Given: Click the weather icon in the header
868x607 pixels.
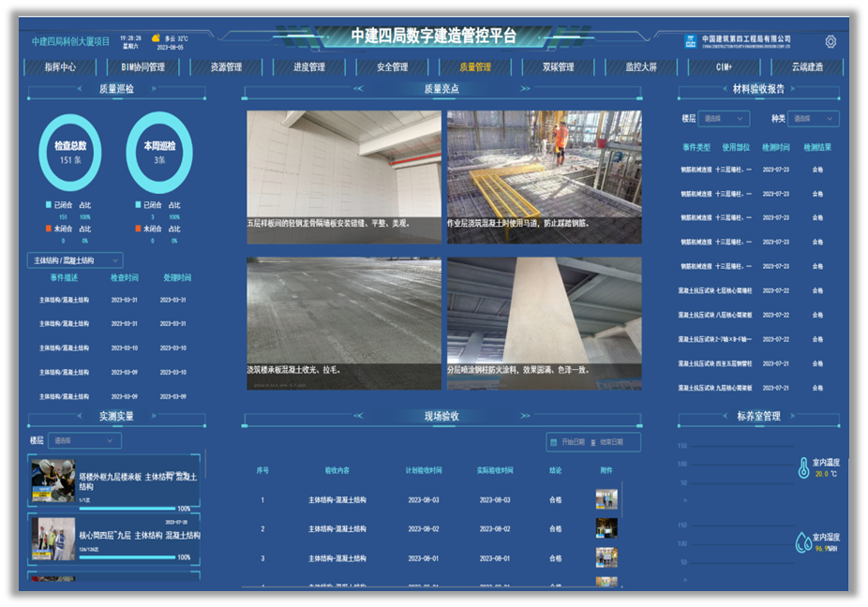Looking at the screenshot, I should tap(155, 38).
